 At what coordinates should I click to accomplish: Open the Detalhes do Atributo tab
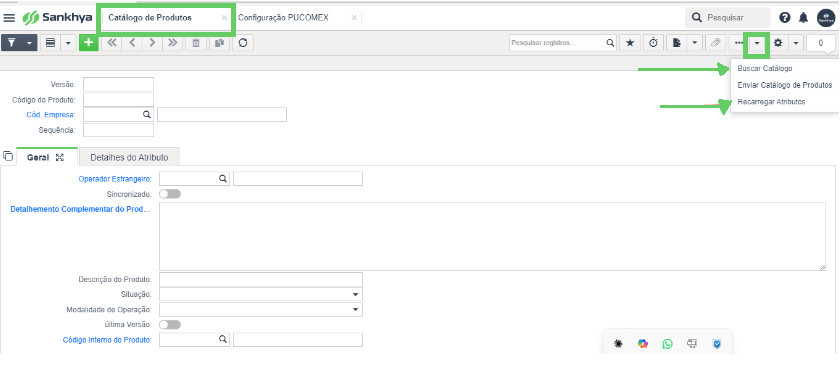(x=129, y=158)
